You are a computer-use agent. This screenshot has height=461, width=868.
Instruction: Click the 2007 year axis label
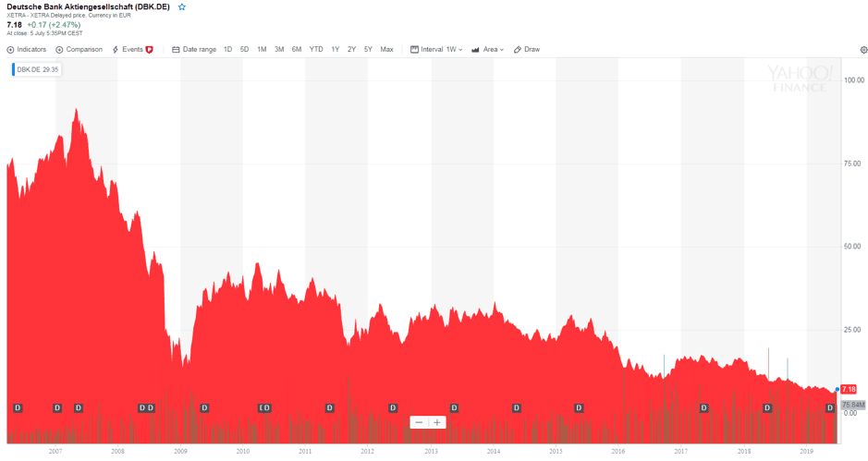click(x=55, y=451)
